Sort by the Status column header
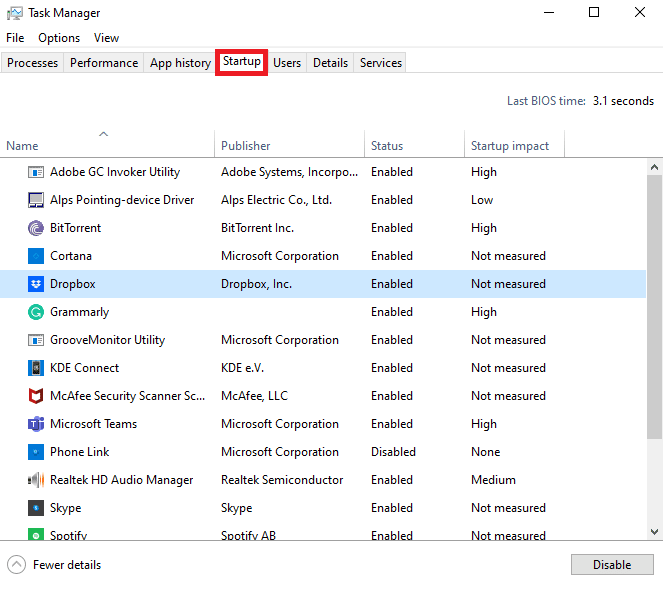 (x=414, y=144)
